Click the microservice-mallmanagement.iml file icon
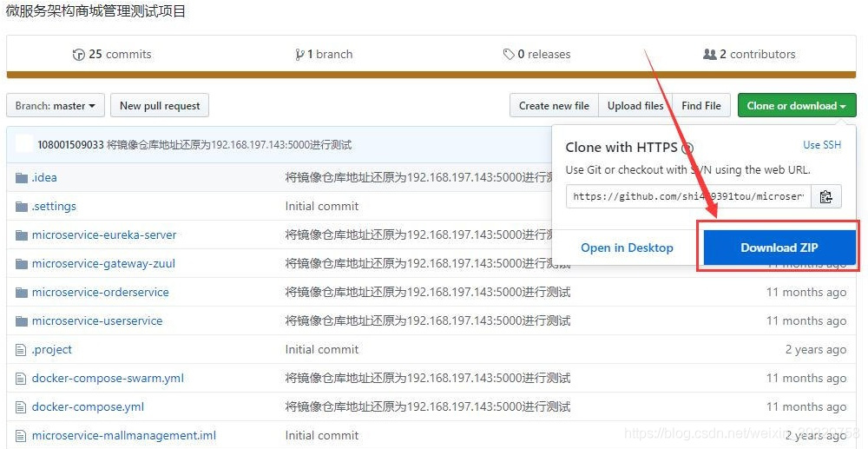Screen dimensions: 868x449 [x=21, y=436]
